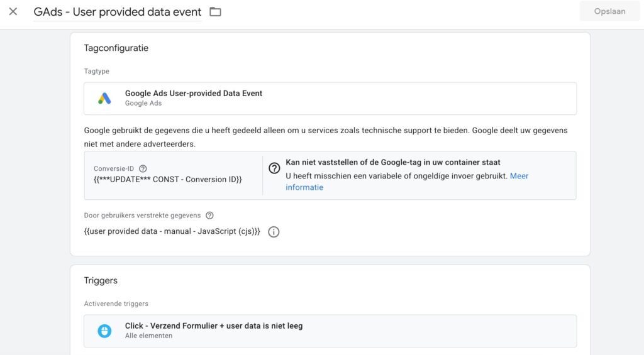
Task: Select the Google Ads User-provided Data Event tag type
Action: (330, 99)
